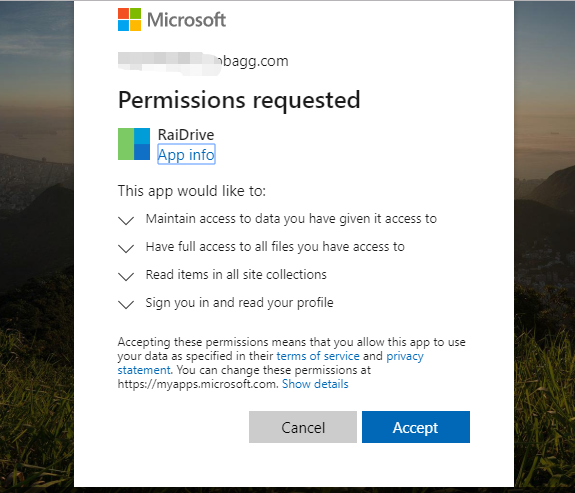Expand the Maintain access to data permission chevron
This screenshot has width=575, height=493.
pyautogui.click(x=126, y=220)
